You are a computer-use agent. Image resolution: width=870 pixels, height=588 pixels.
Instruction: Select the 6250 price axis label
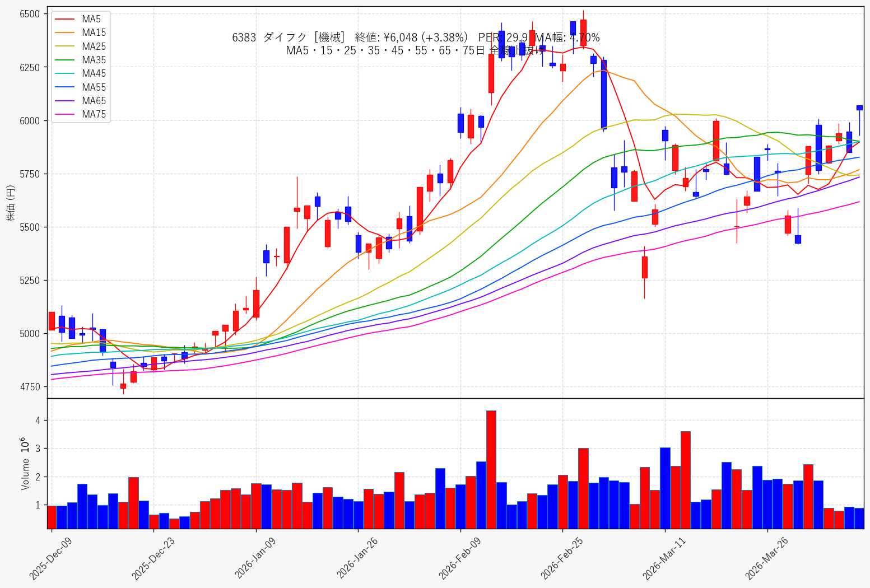tap(30, 67)
